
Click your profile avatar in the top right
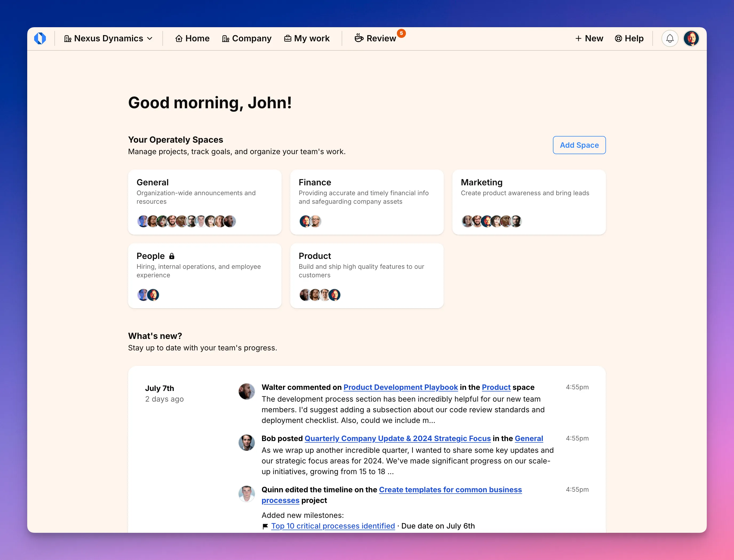(x=691, y=38)
